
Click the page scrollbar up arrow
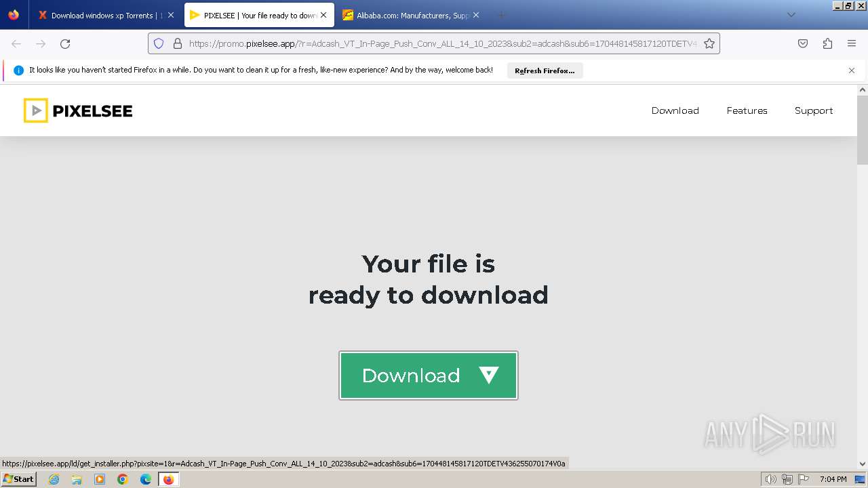(x=863, y=89)
